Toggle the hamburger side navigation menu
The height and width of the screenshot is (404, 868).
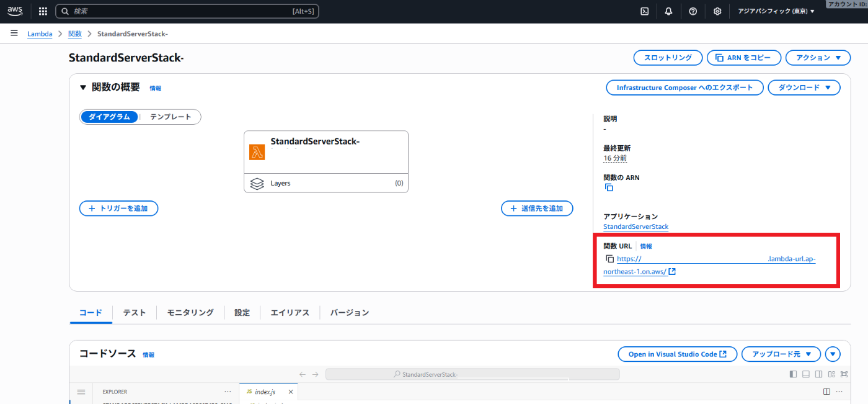(14, 33)
